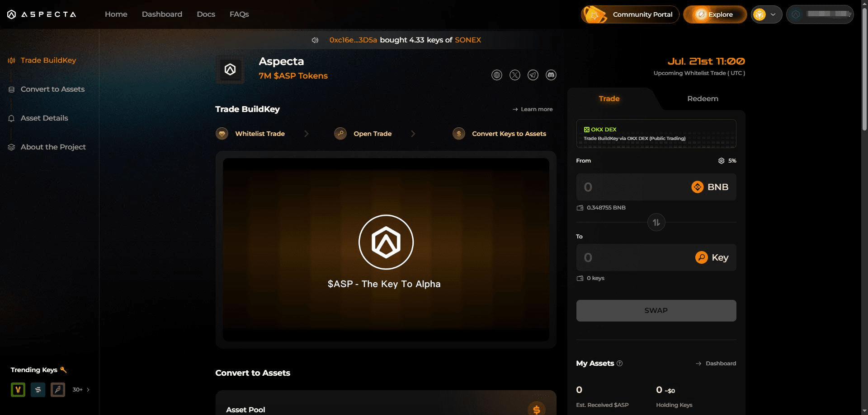Switch to the Trade tab
The width and height of the screenshot is (868, 415).
click(609, 99)
